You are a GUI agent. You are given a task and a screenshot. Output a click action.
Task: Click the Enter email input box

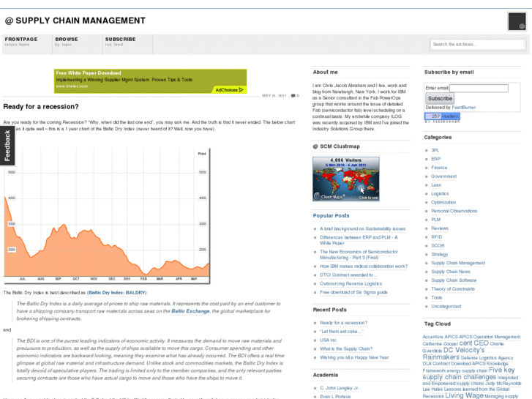[x=478, y=88]
